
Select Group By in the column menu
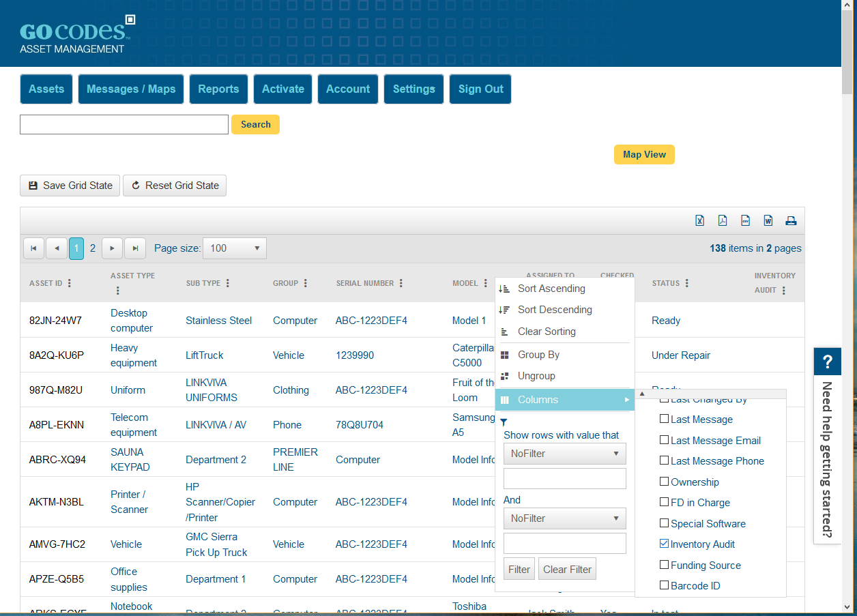pos(564,355)
